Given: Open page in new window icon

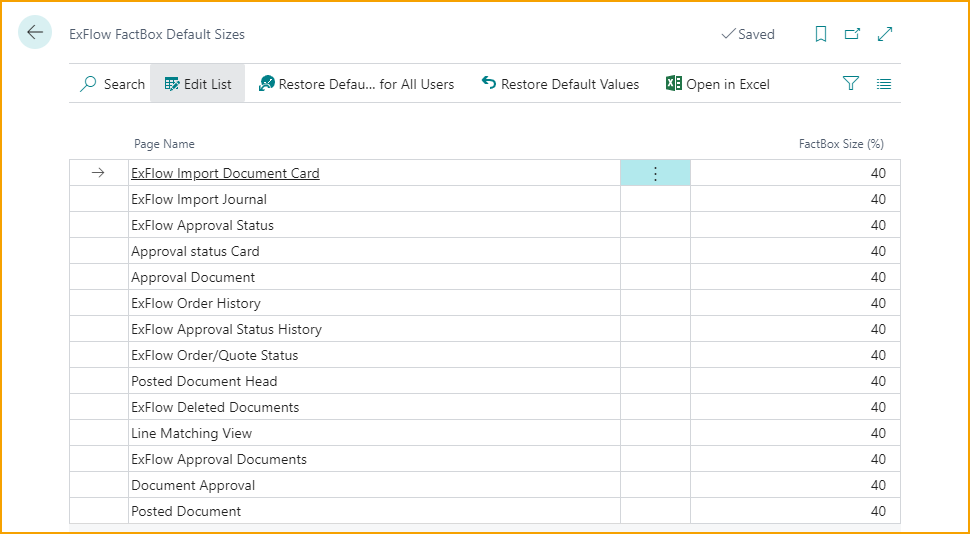Looking at the screenshot, I should click(x=852, y=35).
